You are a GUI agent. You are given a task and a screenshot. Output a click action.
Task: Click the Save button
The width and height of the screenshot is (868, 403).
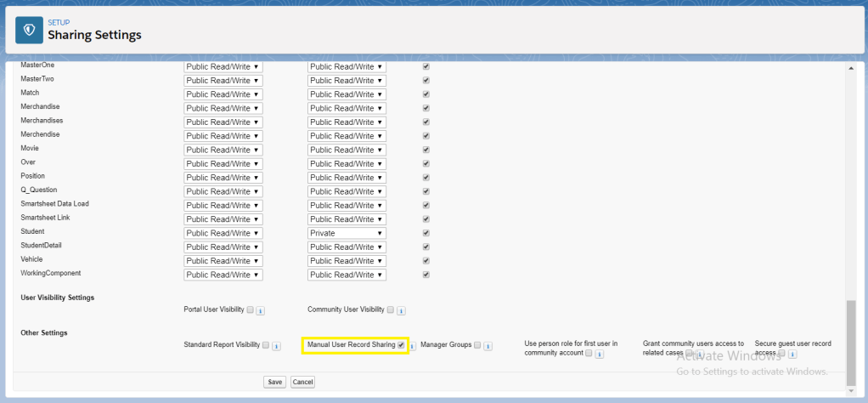275,382
